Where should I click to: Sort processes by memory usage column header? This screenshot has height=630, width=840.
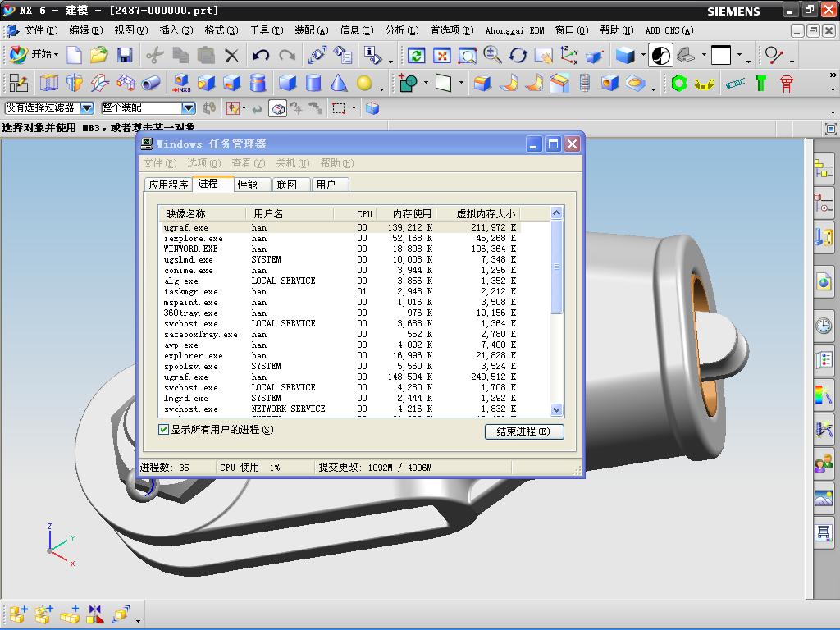tap(411, 213)
